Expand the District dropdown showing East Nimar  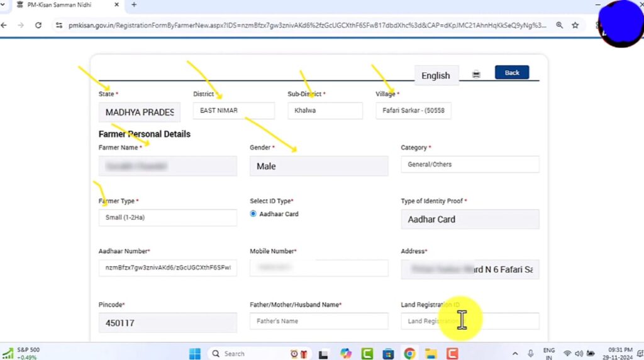233,111
